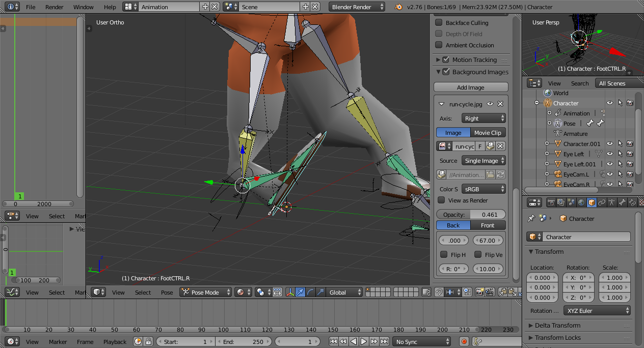Switch background image to Front
Image resolution: width=644 pixels, height=348 pixels.
488,225
